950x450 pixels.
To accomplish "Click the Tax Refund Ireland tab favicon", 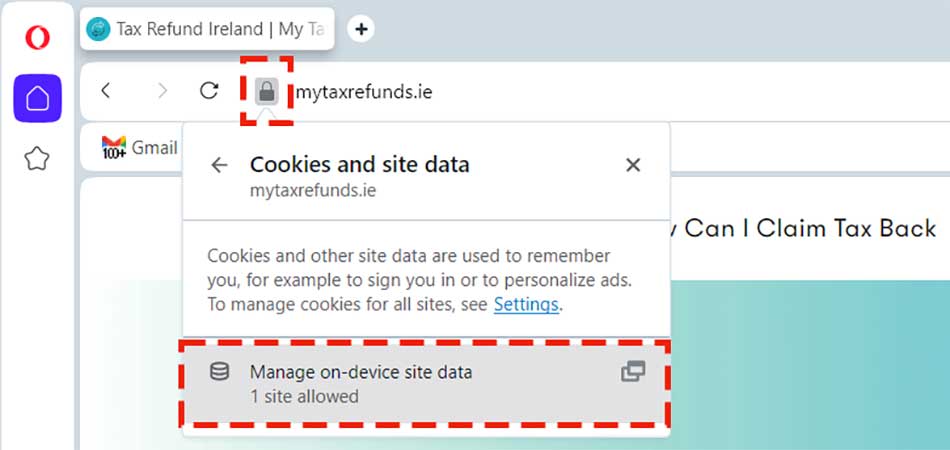I will (x=100, y=29).
